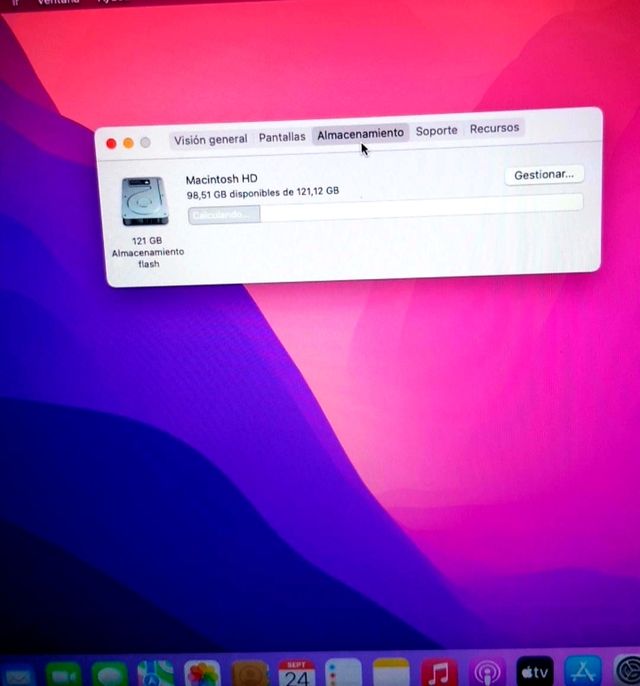Open System Preferences from the Dock
The height and width of the screenshot is (686, 640).
tap(626, 669)
